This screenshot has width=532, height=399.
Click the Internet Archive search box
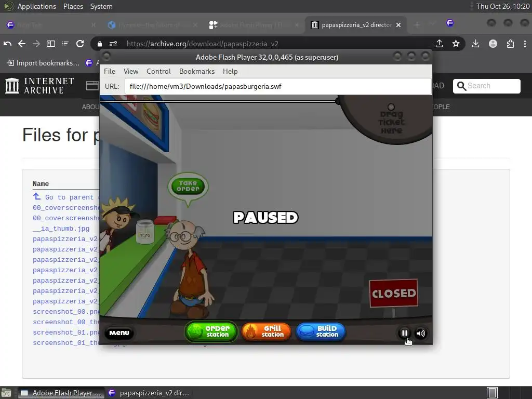486,86
